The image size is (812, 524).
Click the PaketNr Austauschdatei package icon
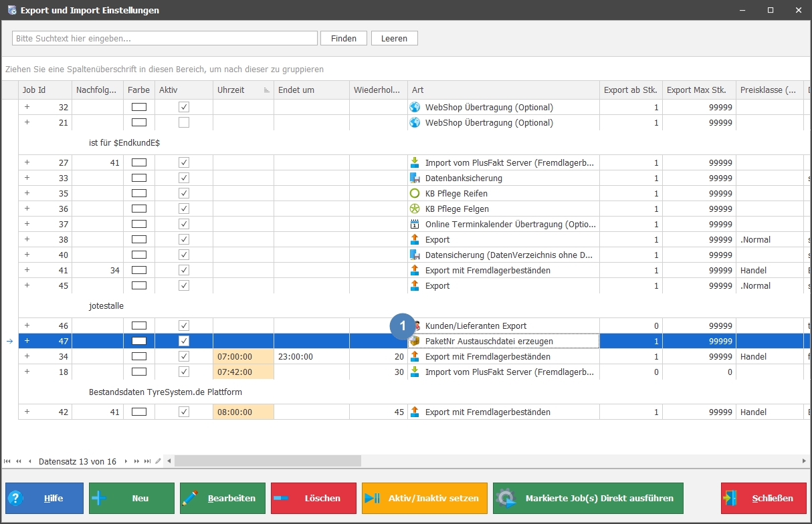click(415, 341)
